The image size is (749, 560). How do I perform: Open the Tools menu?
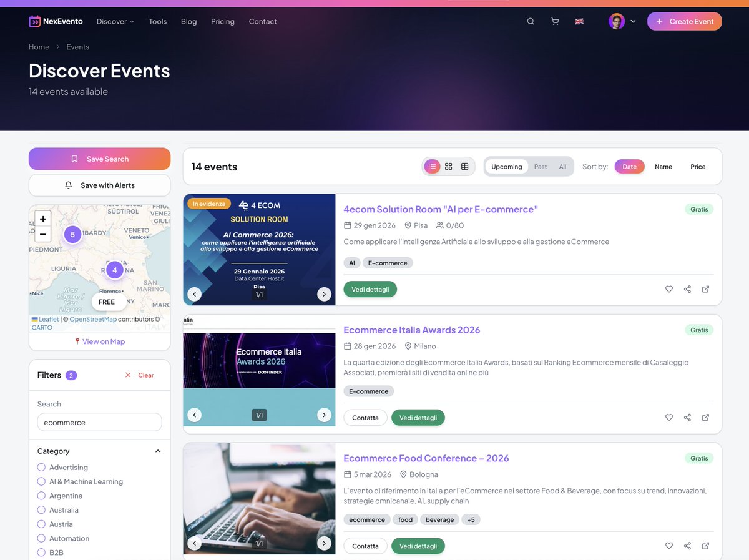[x=158, y=21]
